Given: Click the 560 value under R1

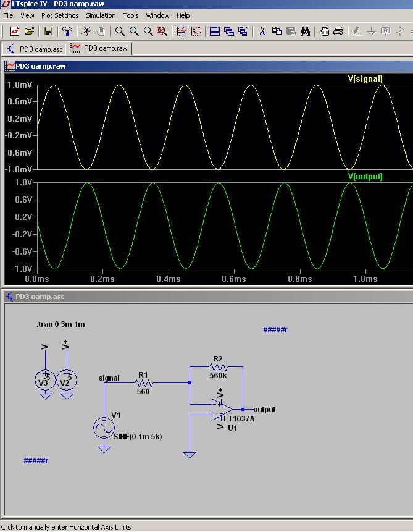Looking at the screenshot, I should click(143, 391).
